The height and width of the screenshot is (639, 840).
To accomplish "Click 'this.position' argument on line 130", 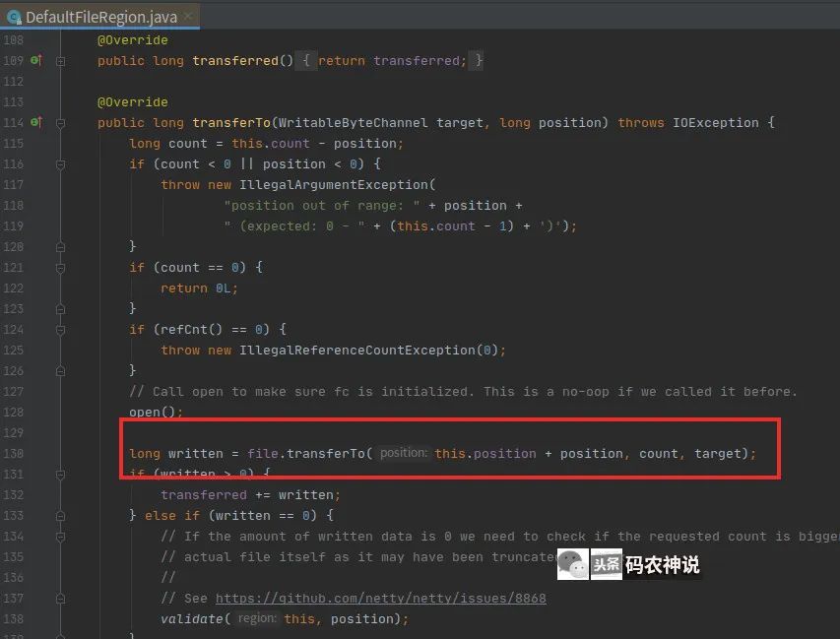I will pyautogui.click(x=485, y=454).
